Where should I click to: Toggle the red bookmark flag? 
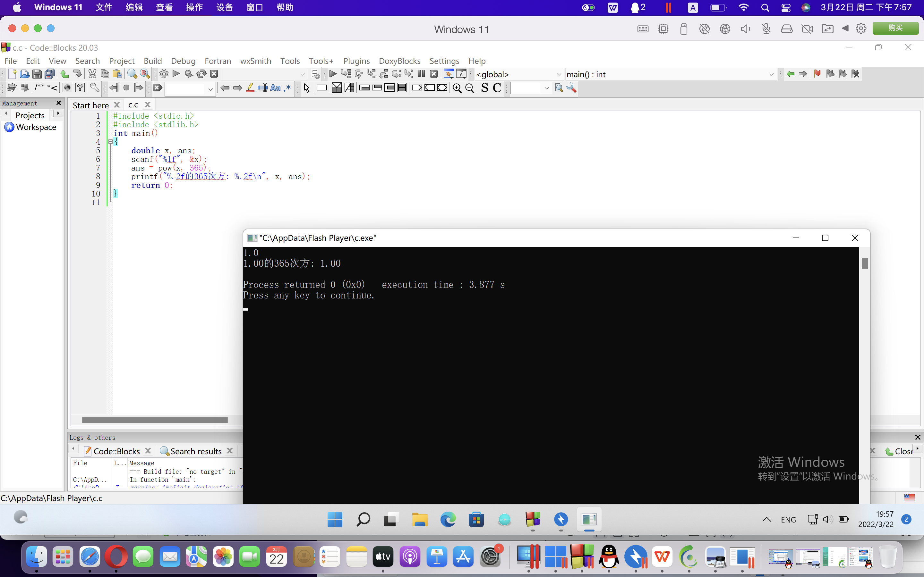point(817,74)
